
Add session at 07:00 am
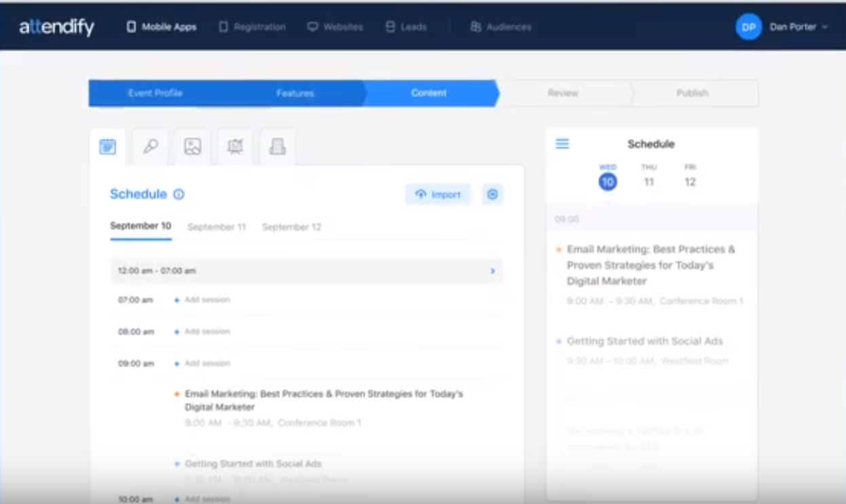coord(202,300)
